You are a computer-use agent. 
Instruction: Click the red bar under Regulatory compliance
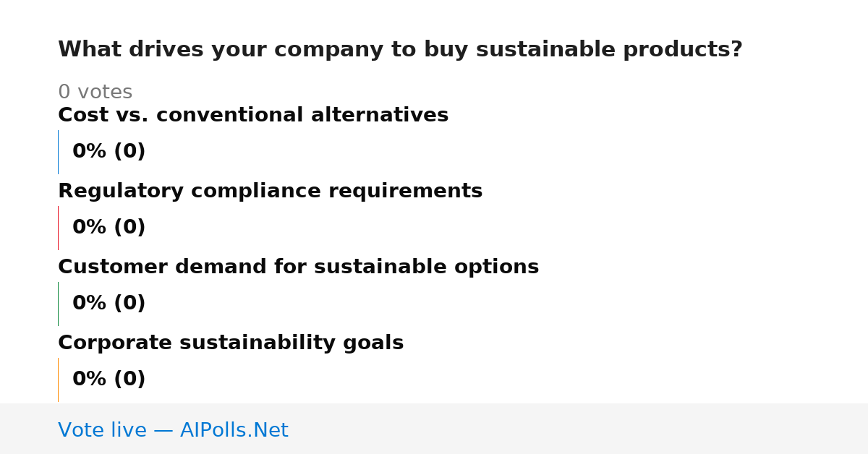coord(58,228)
